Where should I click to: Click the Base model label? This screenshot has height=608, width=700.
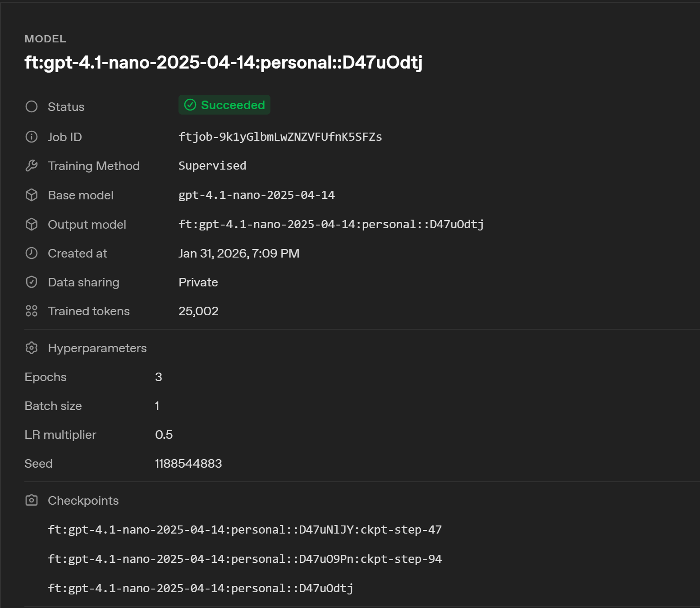click(x=81, y=195)
